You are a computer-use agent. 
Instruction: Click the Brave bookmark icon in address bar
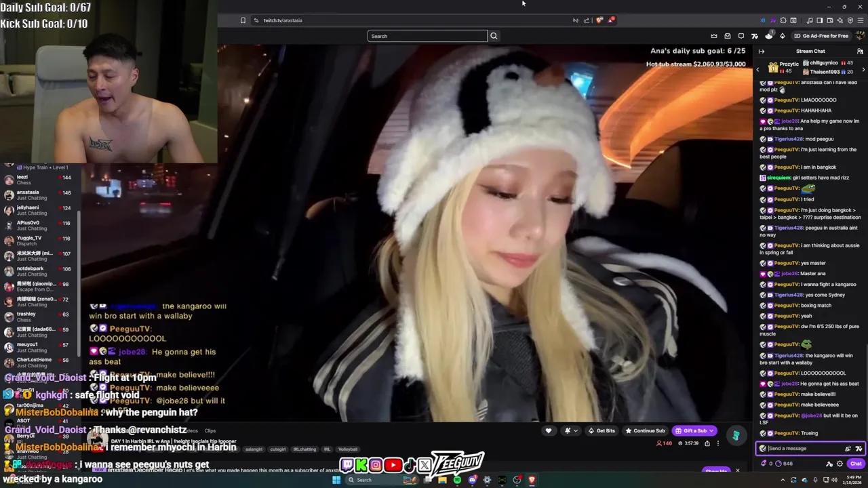pyautogui.click(x=243, y=20)
